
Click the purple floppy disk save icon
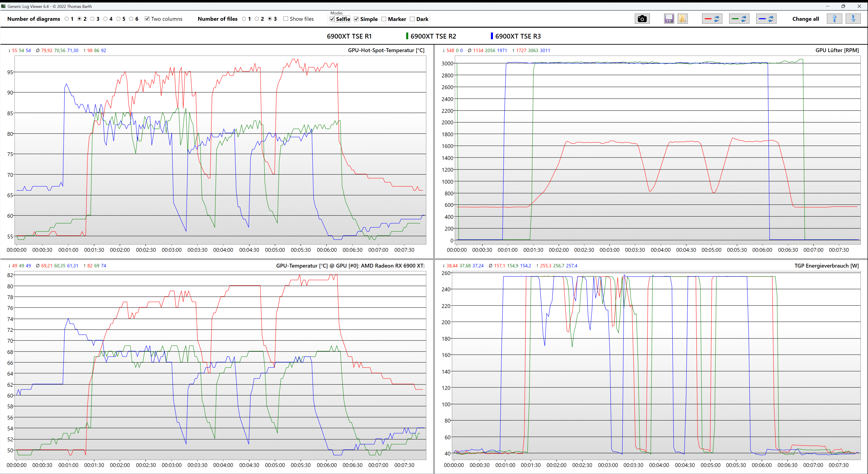669,19
